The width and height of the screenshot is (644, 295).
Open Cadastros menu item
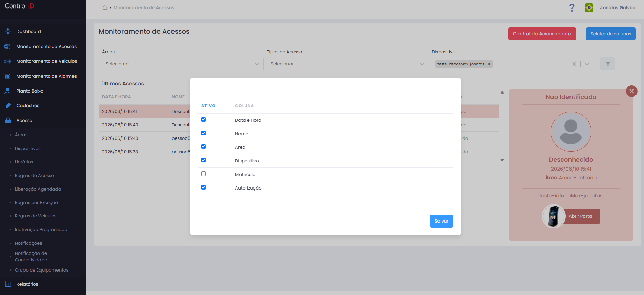click(x=28, y=106)
